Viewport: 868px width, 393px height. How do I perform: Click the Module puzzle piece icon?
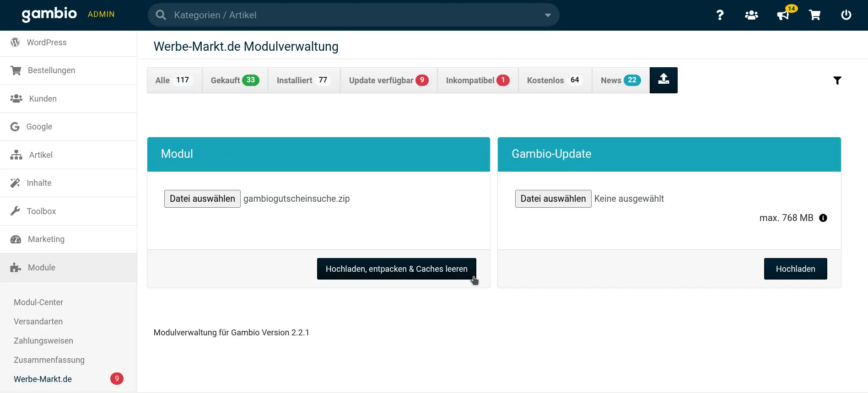click(x=16, y=268)
